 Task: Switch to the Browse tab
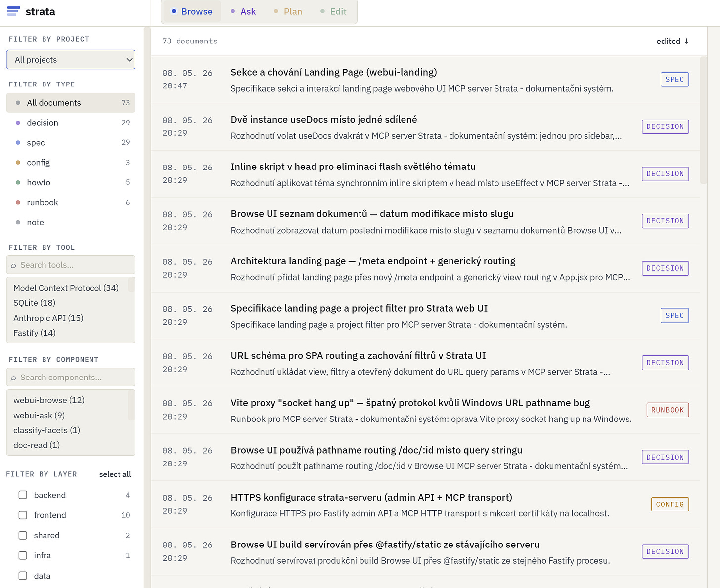click(x=192, y=11)
